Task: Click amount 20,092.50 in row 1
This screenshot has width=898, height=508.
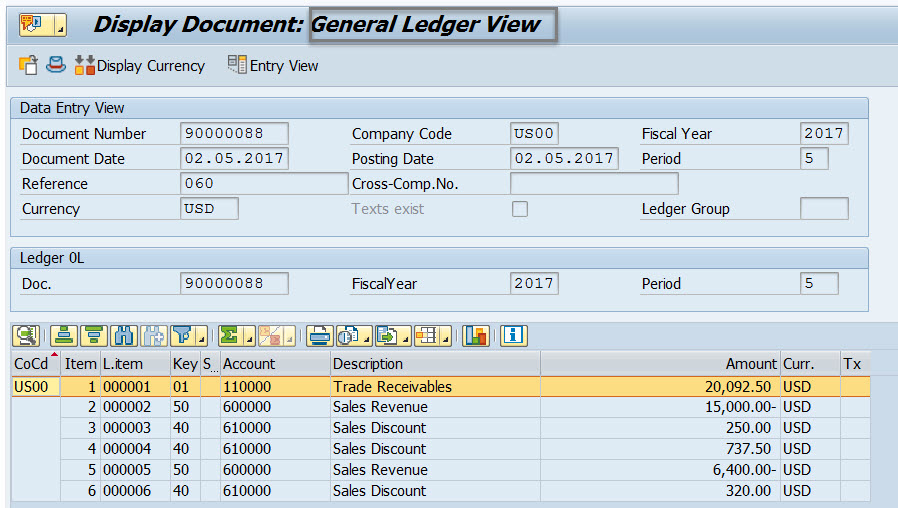Action: (x=660, y=387)
